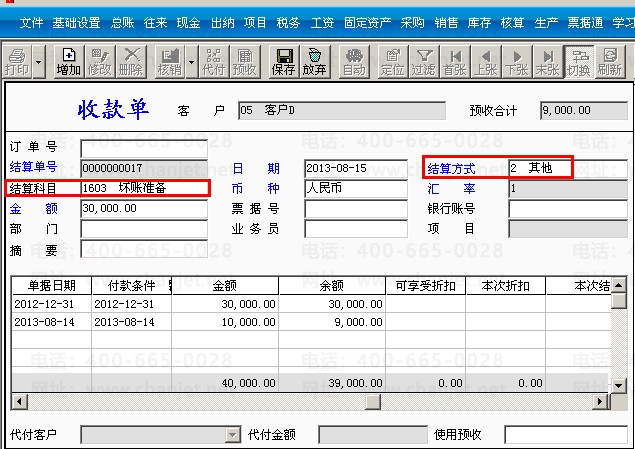Screen dimensions: 635x449
Task: Select the row dated 2012-12-31
Action: [311, 304]
